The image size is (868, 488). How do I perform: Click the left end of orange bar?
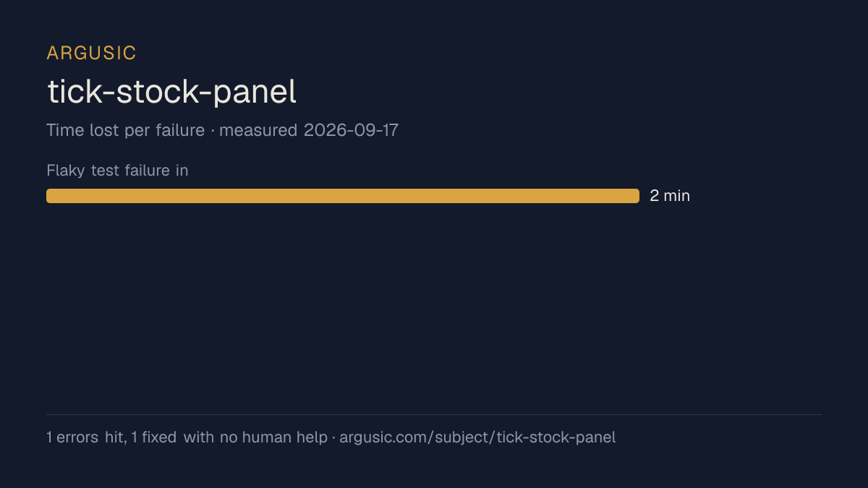(50, 196)
